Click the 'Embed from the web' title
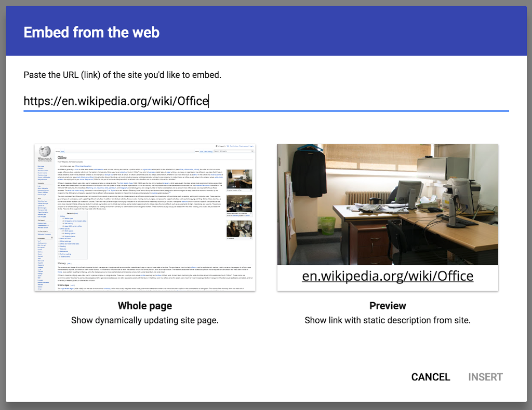This screenshot has width=532, height=410. 91,33
